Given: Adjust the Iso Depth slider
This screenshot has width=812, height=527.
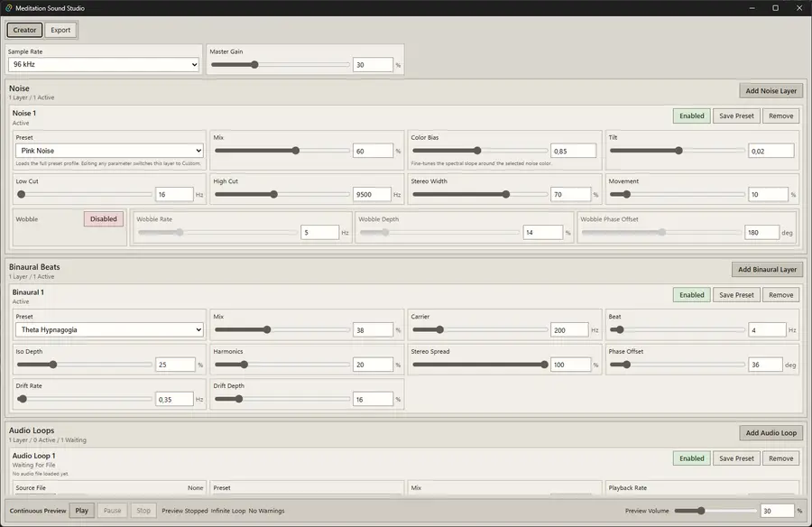Looking at the screenshot, I should (85, 365).
